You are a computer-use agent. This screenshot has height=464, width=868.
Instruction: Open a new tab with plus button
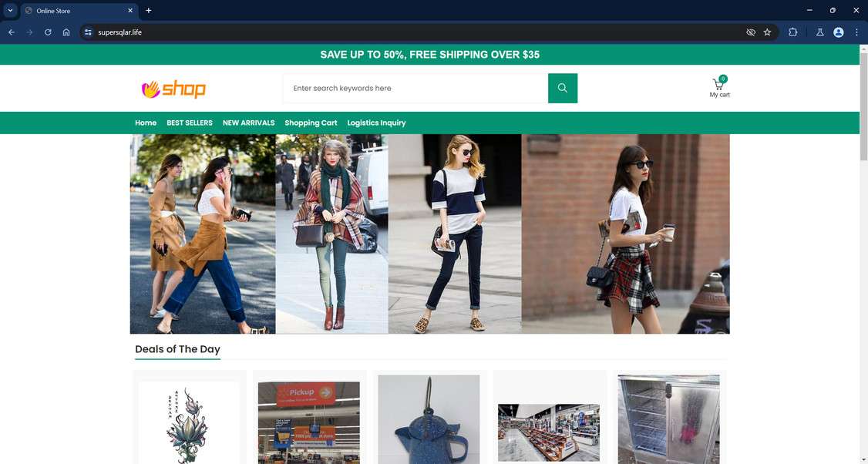tap(148, 11)
